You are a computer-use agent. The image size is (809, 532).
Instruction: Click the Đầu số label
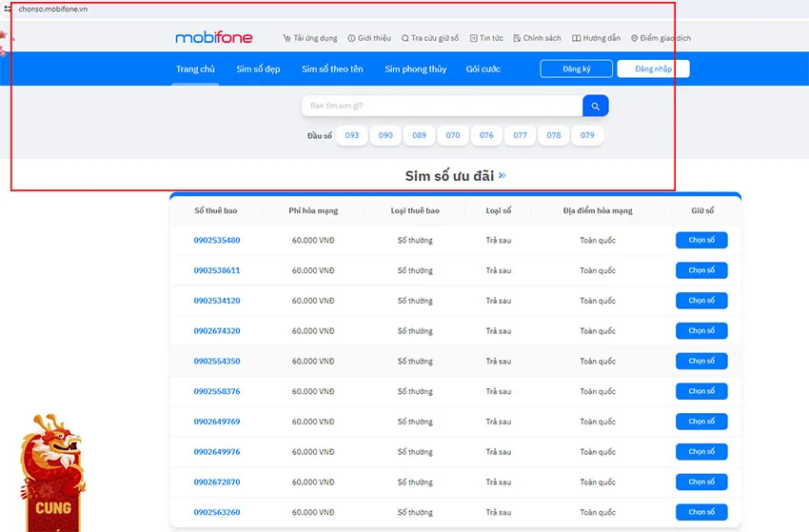point(320,136)
